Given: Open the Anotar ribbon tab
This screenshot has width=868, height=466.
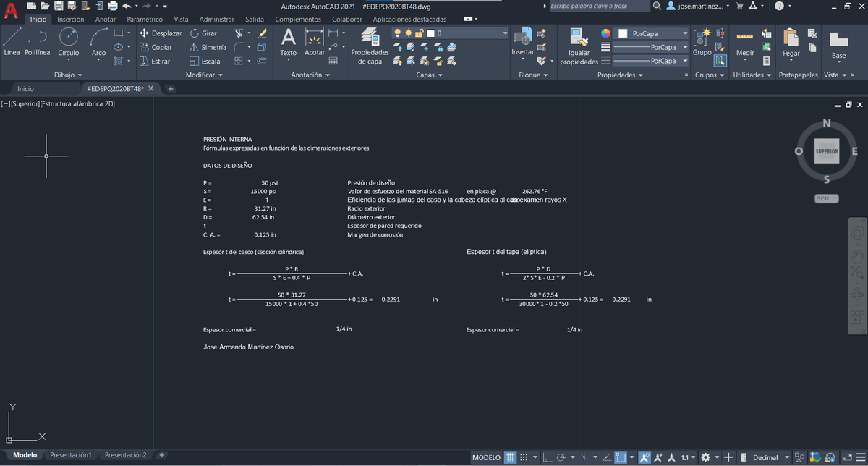Looking at the screenshot, I should pyautogui.click(x=106, y=19).
